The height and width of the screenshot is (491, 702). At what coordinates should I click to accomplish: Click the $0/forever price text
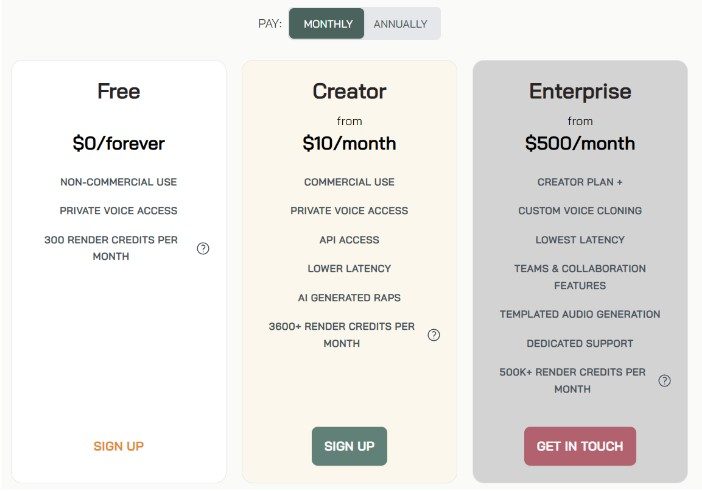pos(118,143)
